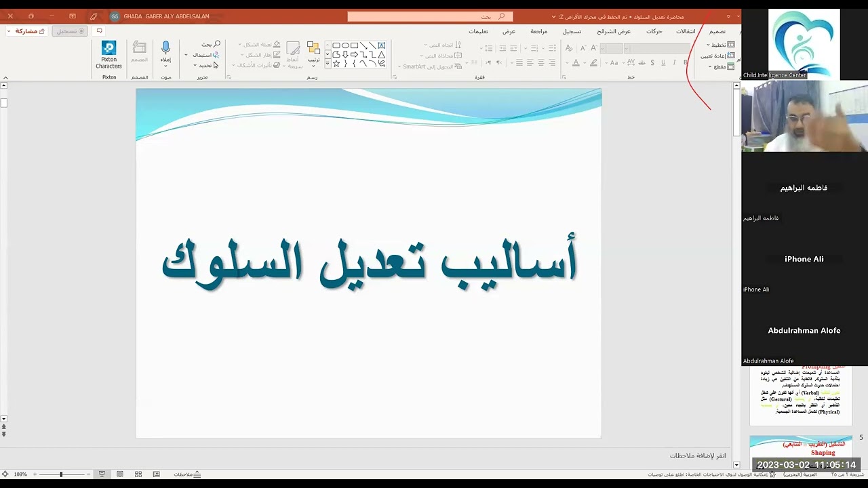Toggle Strikethrough formatting
This screenshot has height=488, width=868.
[642, 62]
